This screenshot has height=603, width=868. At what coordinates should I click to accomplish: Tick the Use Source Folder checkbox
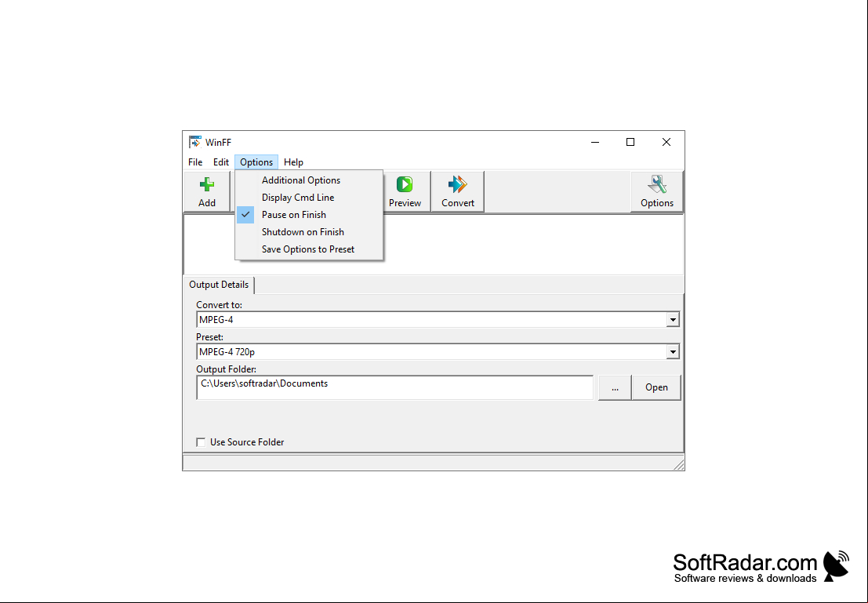click(x=201, y=442)
